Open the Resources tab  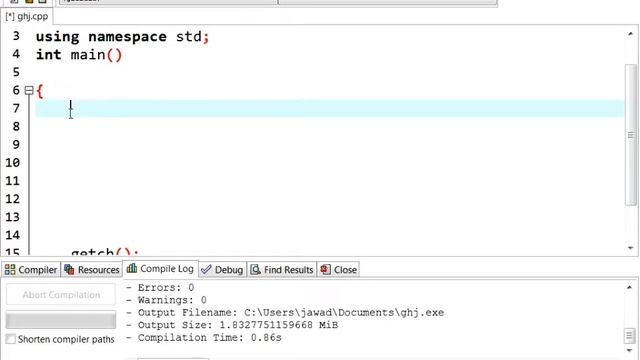pyautogui.click(x=91, y=270)
